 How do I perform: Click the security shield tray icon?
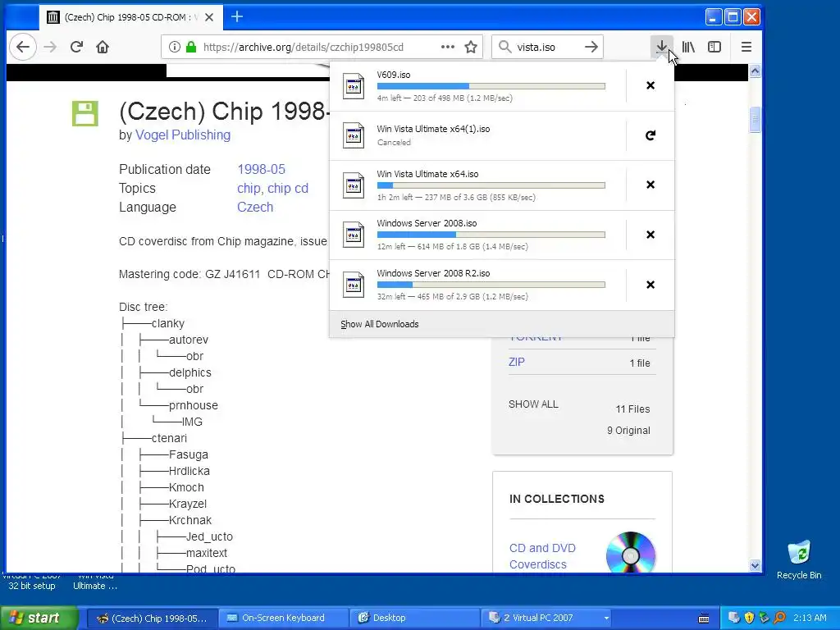point(749,618)
